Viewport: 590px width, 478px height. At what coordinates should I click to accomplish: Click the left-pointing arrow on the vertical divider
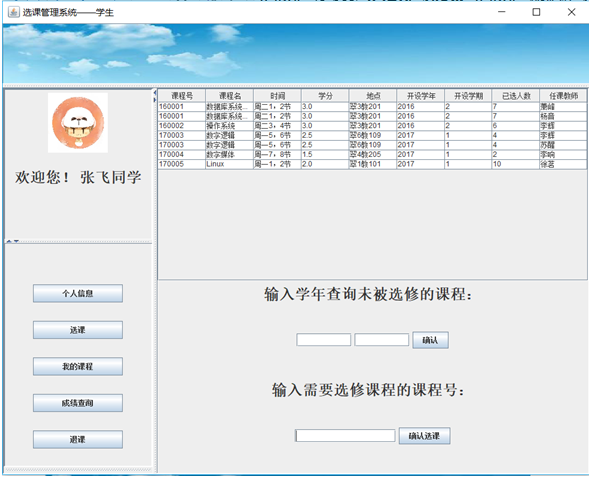coord(155,93)
